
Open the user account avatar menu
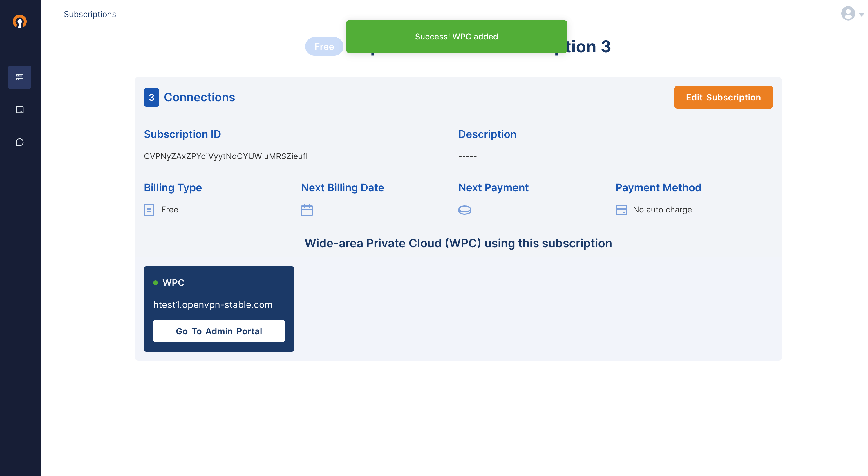click(848, 13)
